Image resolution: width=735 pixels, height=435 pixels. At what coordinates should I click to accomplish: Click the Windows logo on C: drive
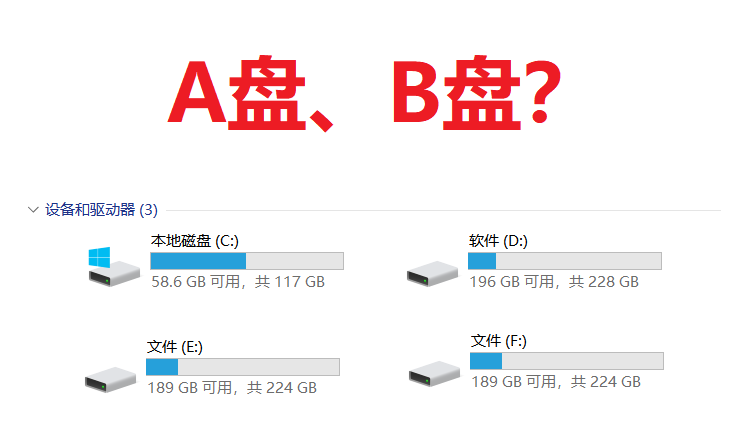coord(99,257)
